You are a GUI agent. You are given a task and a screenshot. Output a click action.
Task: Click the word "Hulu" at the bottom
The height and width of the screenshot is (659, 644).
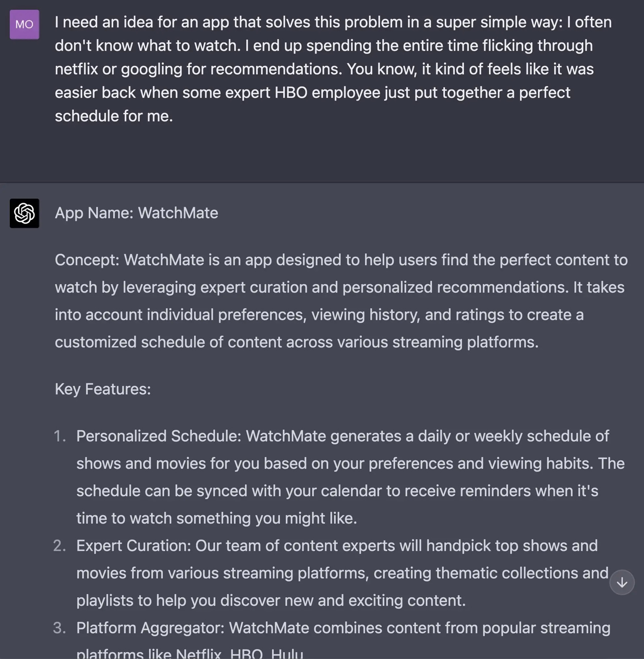coord(288,654)
